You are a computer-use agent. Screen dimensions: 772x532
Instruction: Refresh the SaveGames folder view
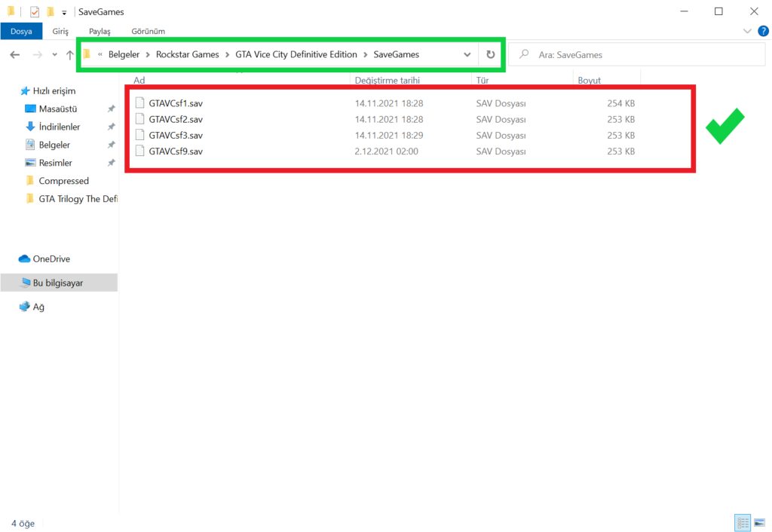(x=491, y=54)
